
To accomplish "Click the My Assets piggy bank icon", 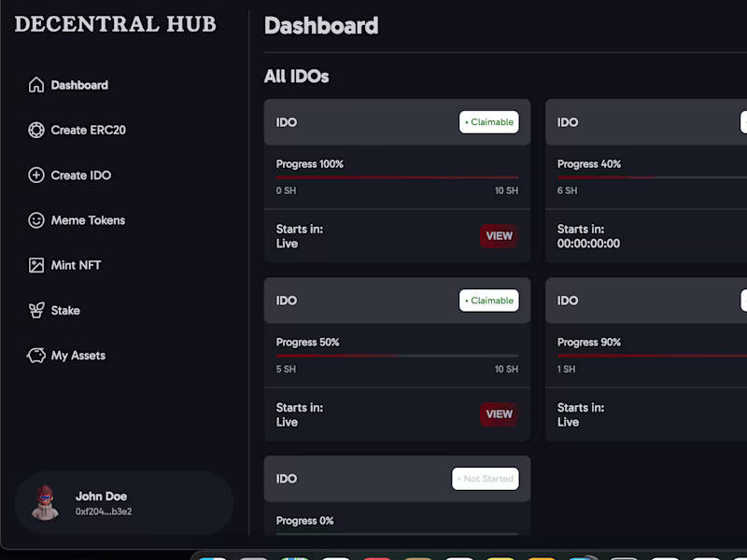I will [x=36, y=356].
